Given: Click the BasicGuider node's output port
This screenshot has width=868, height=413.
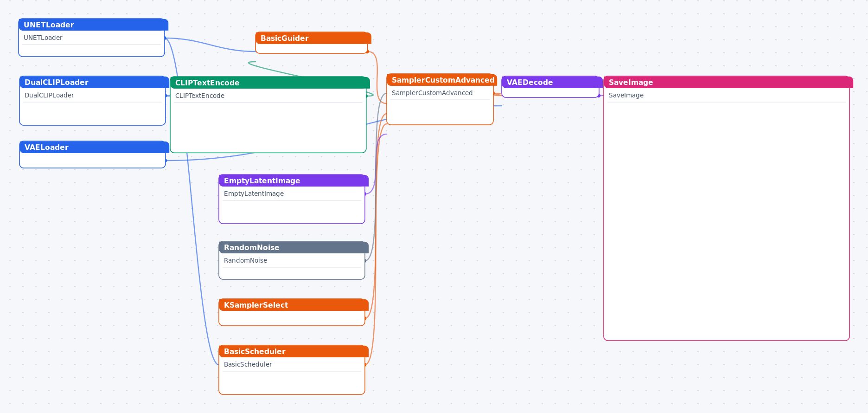Looking at the screenshot, I should pyautogui.click(x=368, y=52).
